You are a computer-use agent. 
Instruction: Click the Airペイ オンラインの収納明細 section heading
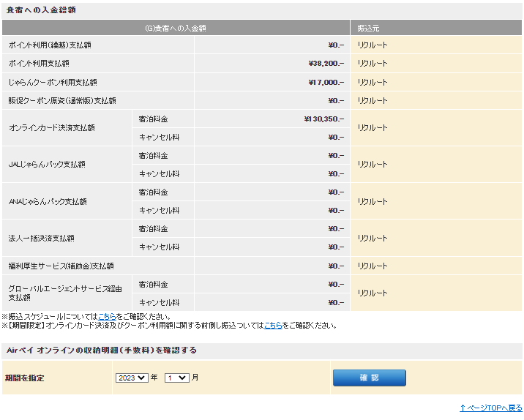tap(102, 350)
